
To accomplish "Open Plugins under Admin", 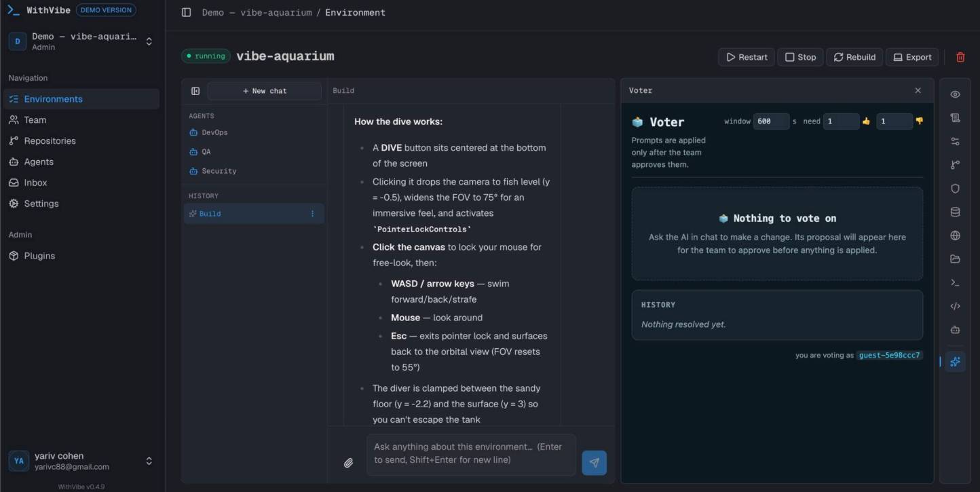I will pos(81,256).
